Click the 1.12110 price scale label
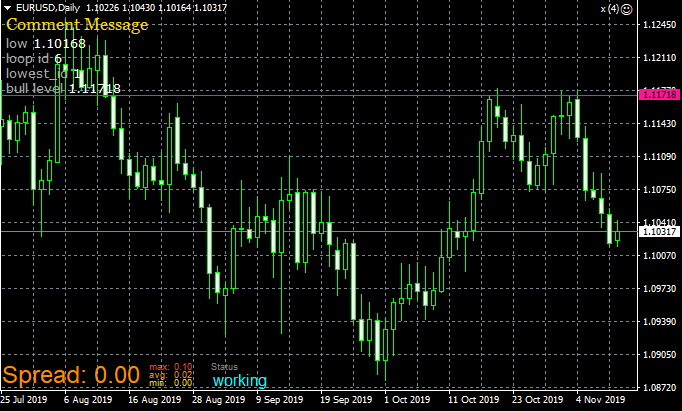 pyautogui.click(x=659, y=58)
